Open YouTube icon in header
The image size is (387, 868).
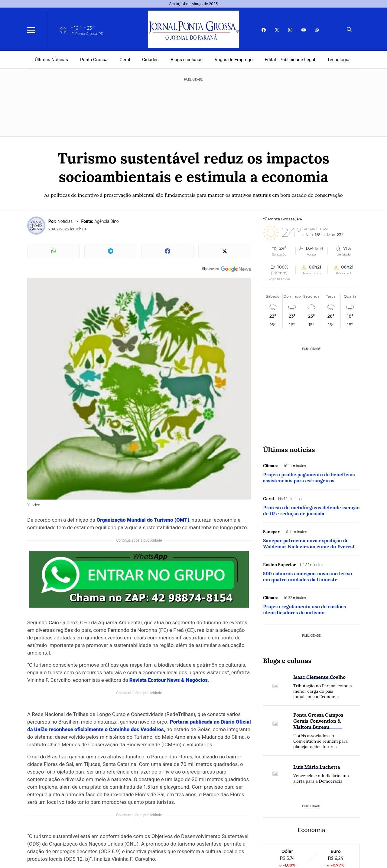pos(304,30)
